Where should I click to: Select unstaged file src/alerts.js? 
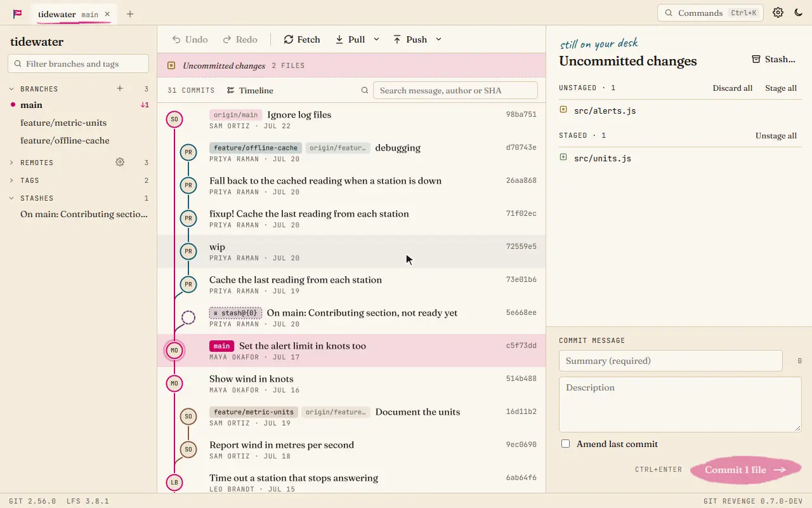680,110
